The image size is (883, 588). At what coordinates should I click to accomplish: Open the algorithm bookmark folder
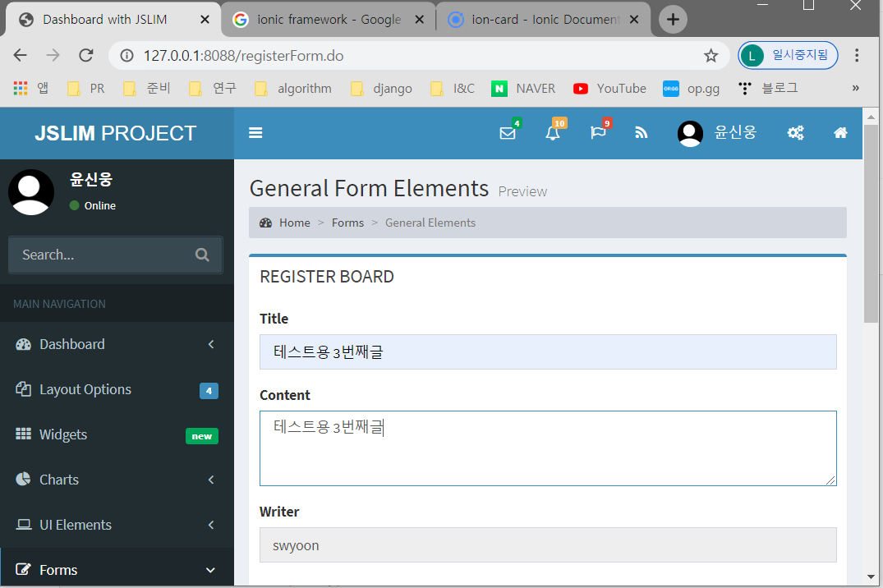pyautogui.click(x=293, y=89)
